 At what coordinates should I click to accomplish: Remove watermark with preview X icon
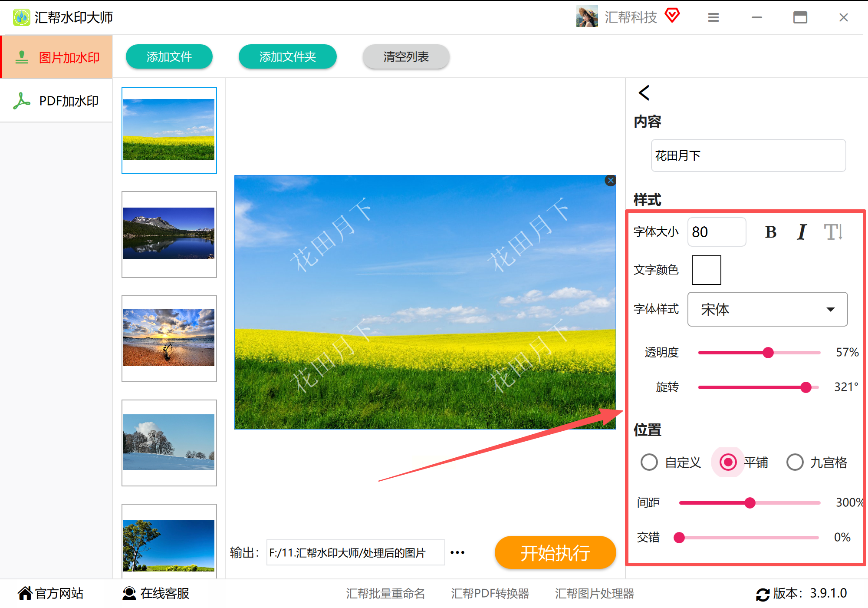point(611,181)
